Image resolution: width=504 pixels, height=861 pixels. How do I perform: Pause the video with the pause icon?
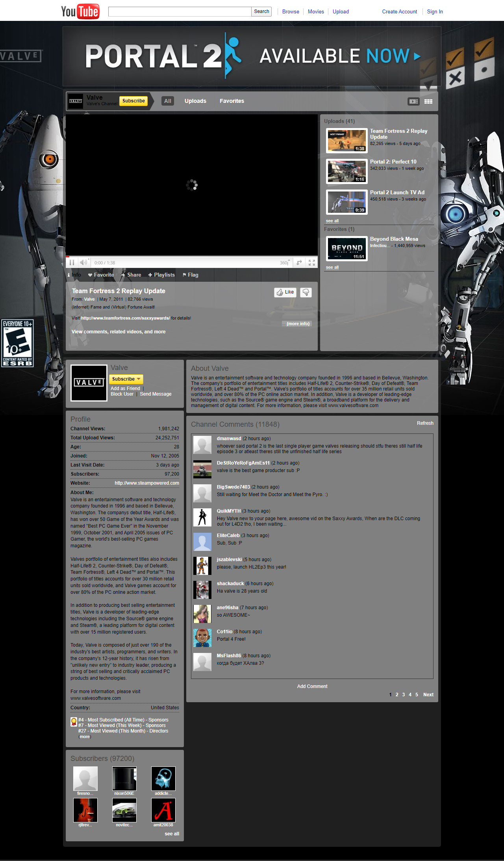click(x=72, y=262)
